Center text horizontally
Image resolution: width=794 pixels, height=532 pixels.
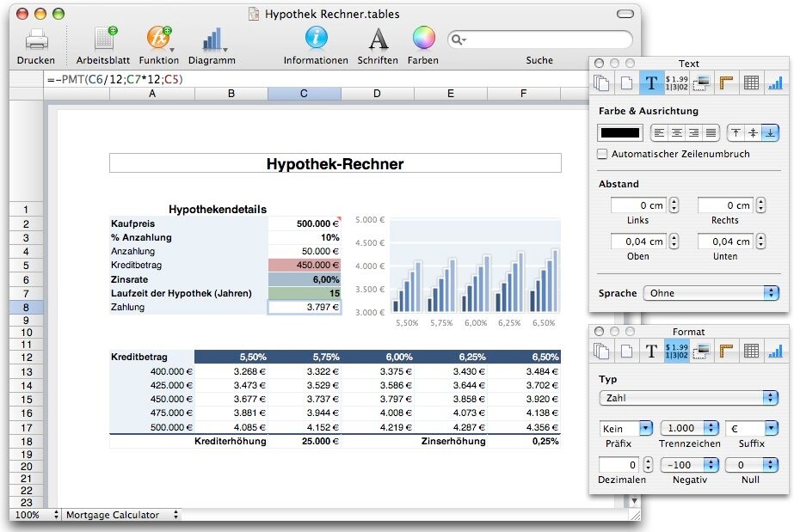pyautogui.click(x=676, y=133)
